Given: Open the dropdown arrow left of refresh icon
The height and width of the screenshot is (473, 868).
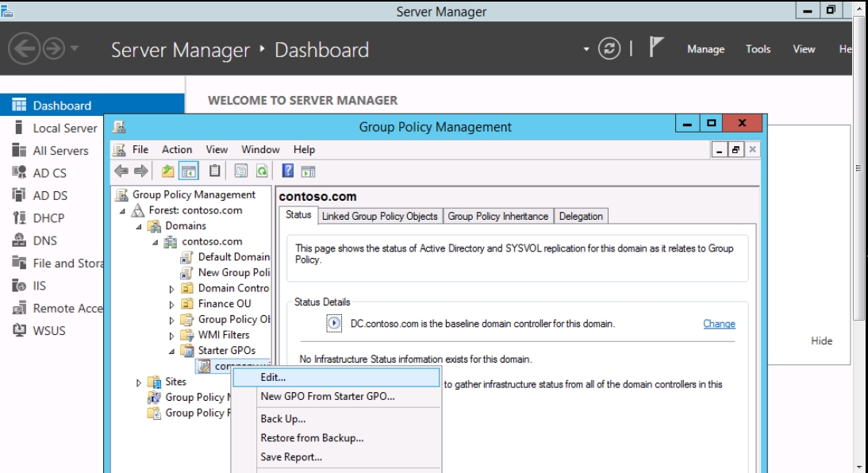Looking at the screenshot, I should (586, 49).
